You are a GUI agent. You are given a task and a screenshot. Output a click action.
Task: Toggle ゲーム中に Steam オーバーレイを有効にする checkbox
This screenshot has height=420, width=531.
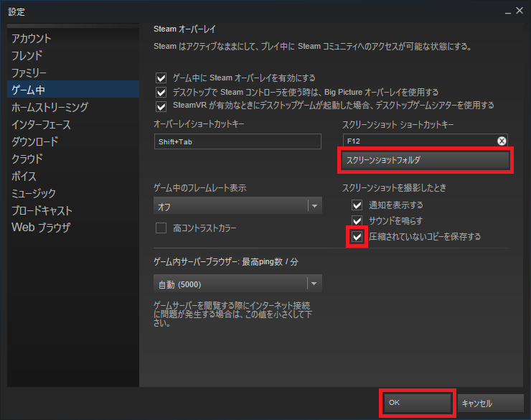(x=161, y=78)
